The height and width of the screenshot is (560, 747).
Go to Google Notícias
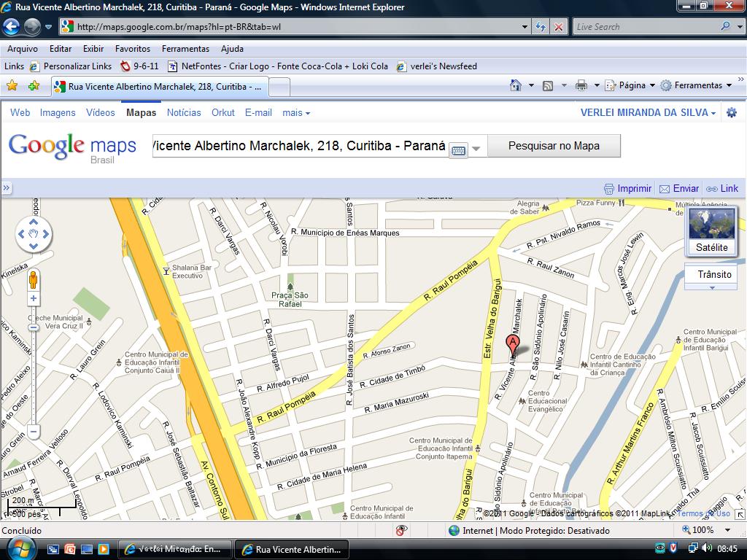point(184,113)
